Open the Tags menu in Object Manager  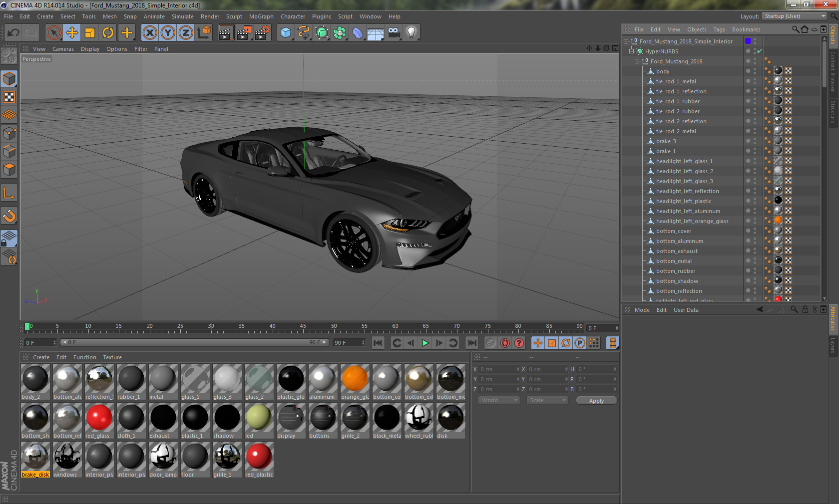(719, 29)
